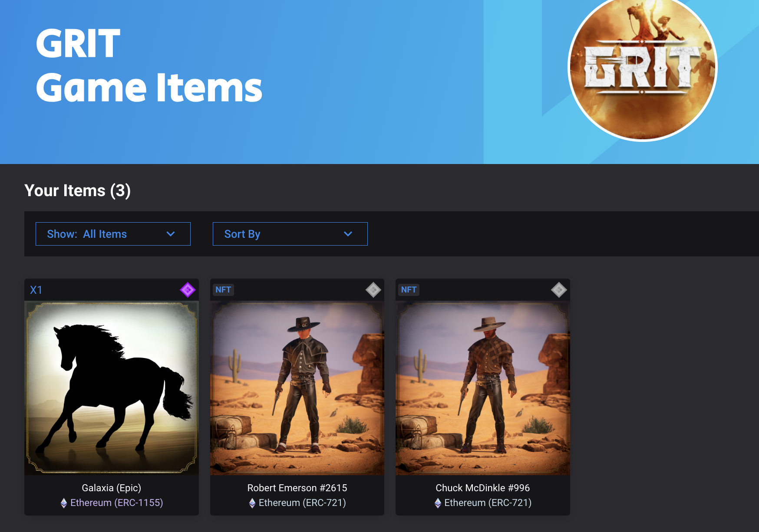Click the chevron arrow in Show filter box
Image resolution: width=759 pixels, height=532 pixels.
click(171, 234)
